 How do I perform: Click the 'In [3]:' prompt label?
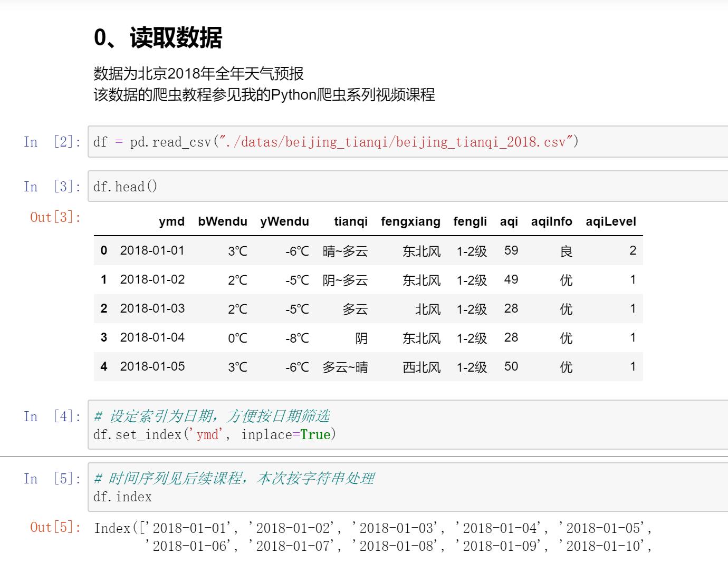(52, 187)
